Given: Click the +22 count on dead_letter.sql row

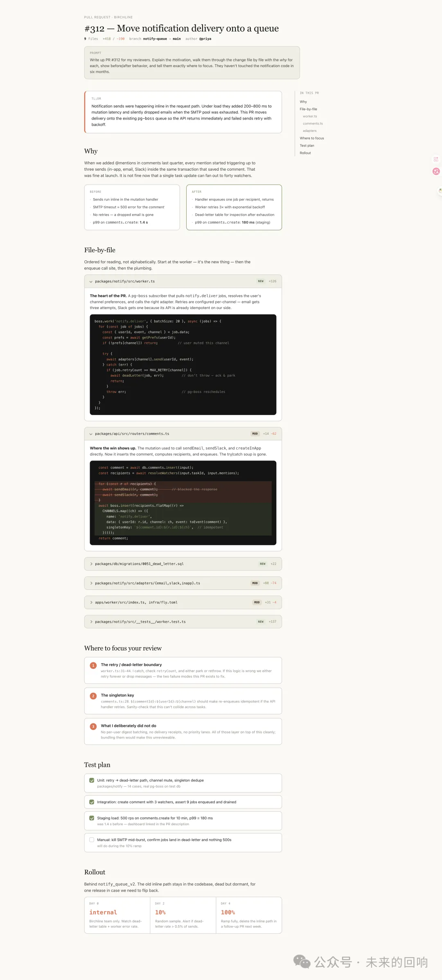Looking at the screenshot, I should click(x=273, y=564).
